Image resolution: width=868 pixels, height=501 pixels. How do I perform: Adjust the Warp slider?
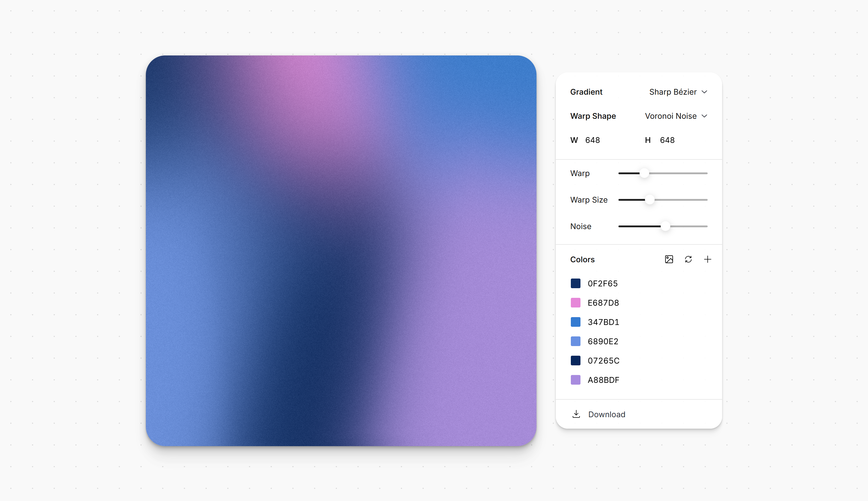pyautogui.click(x=645, y=173)
